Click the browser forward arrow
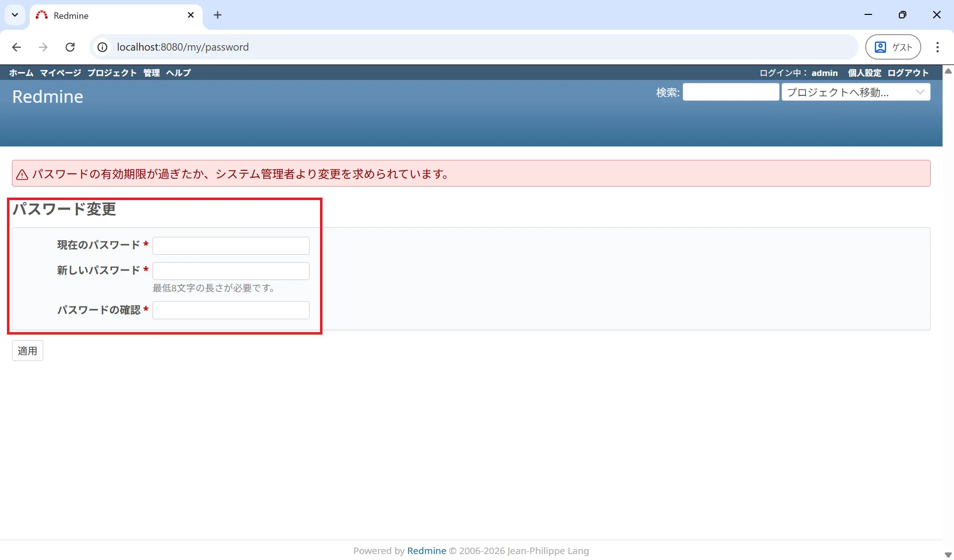The height and width of the screenshot is (560, 954). (43, 47)
